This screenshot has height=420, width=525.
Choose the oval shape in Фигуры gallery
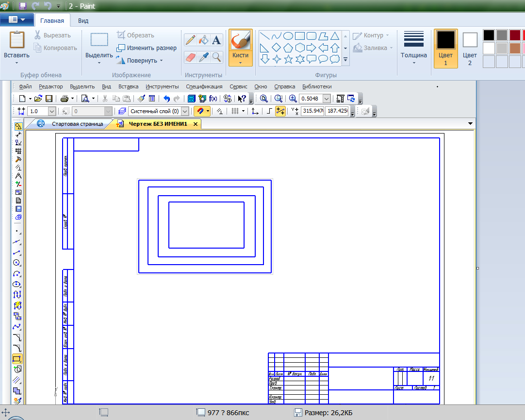pos(288,36)
